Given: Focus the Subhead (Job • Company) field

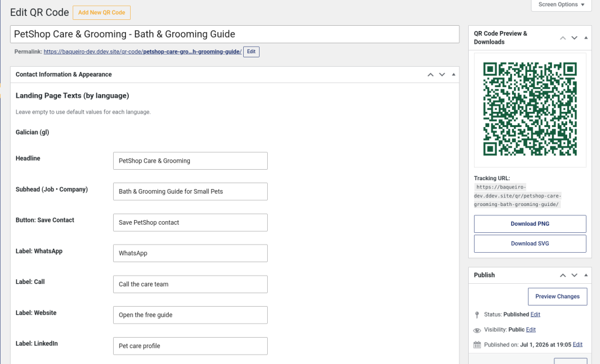Looking at the screenshot, I should tap(190, 191).
